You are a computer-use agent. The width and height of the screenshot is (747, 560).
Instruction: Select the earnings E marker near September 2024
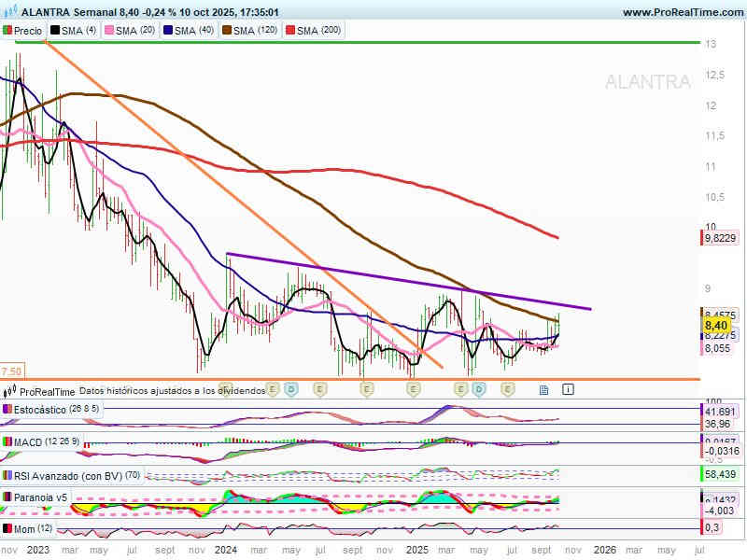[x=366, y=389]
